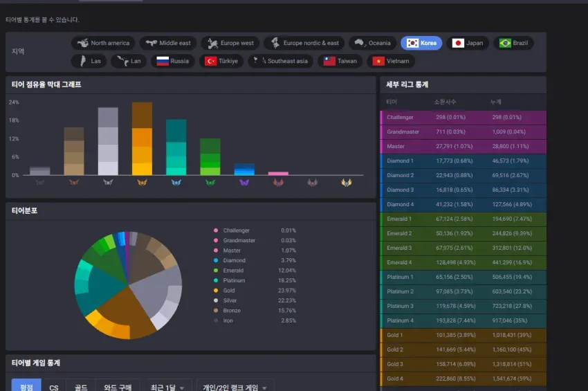
Task: Click the Lan map silhouette icon
Action: [x=122, y=61]
